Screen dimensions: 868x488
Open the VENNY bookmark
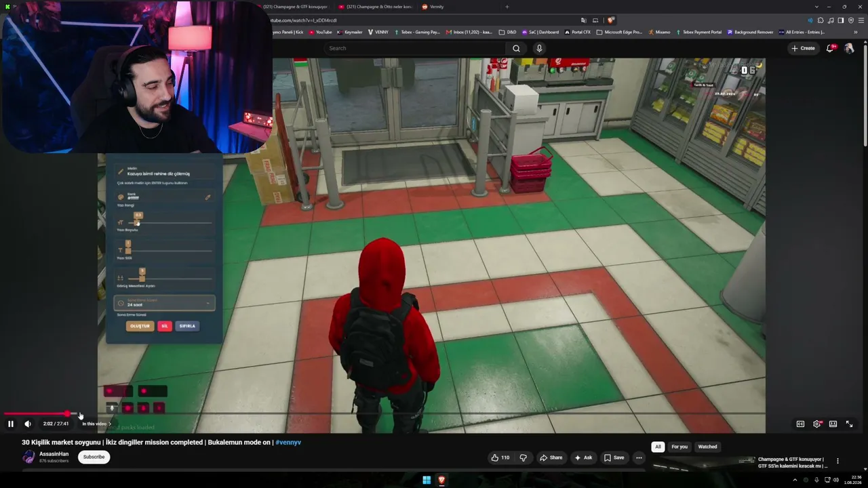point(378,32)
